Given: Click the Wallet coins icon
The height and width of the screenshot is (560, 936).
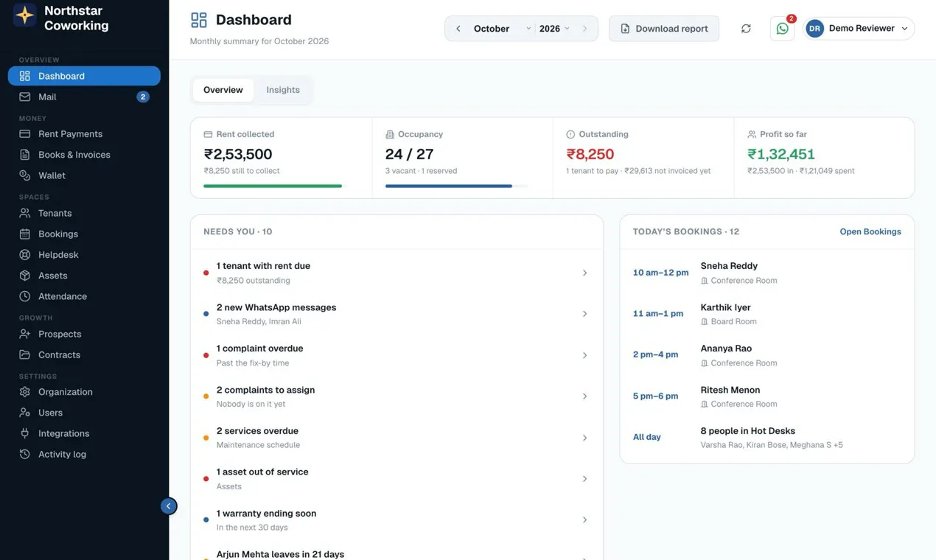Looking at the screenshot, I should [x=25, y=175].
